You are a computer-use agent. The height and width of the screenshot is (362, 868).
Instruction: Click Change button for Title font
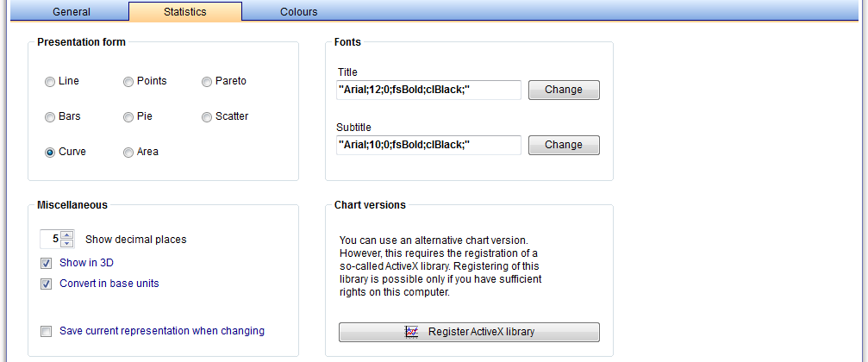tap(564, 90)
